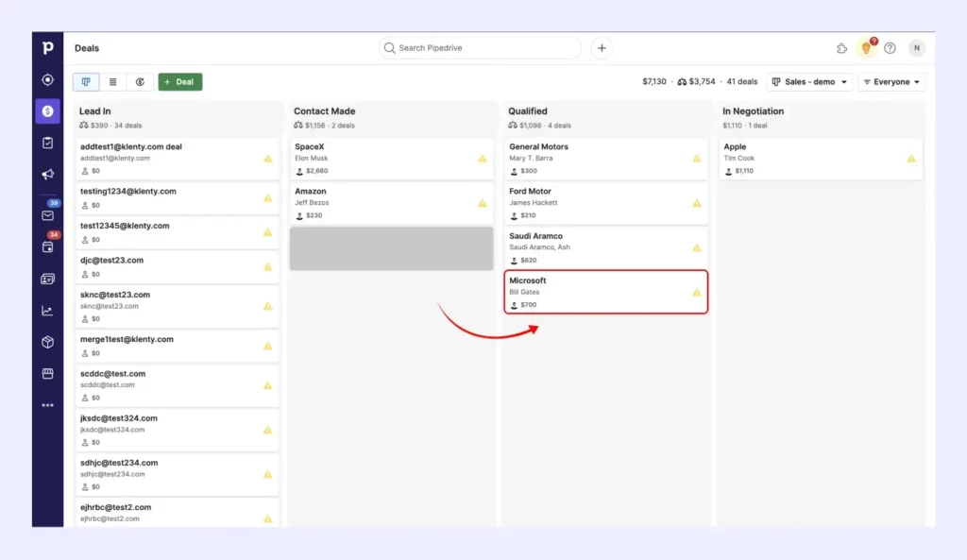Open the merge1test@klenty.com deal

point(177,346)
